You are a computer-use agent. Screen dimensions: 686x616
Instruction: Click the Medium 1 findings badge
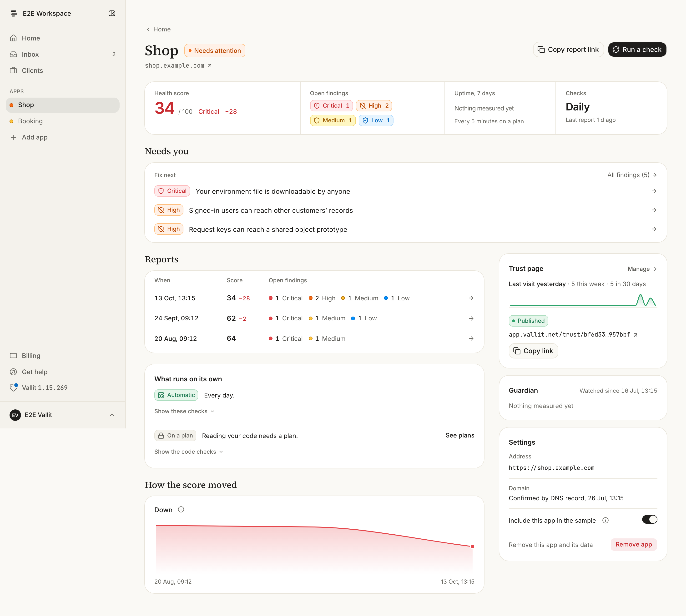point(333,120)
